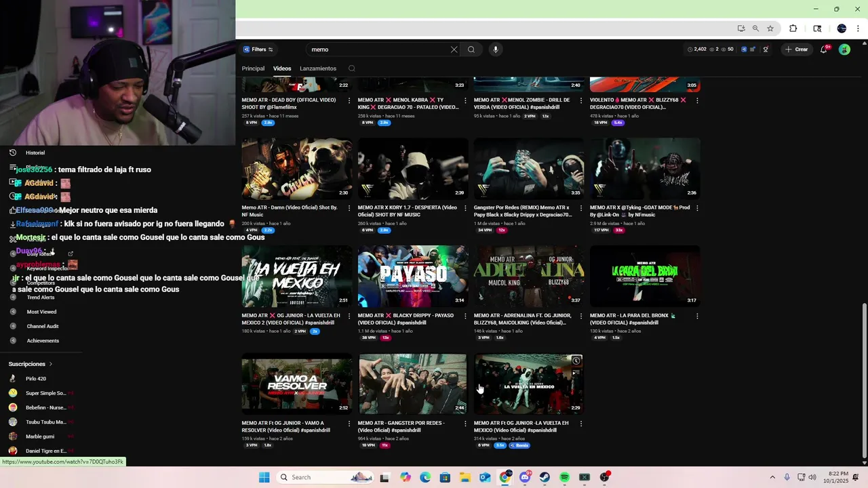Expand the Suscripciones section
The height and width of the screenshot is (488, 868).
(x=31, y=364)
